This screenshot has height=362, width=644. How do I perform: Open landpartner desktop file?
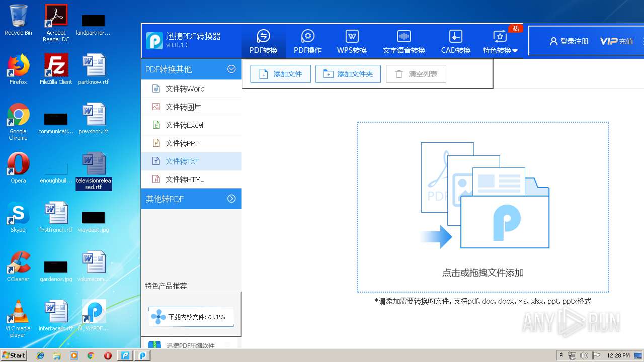click(x=94, y=24)
